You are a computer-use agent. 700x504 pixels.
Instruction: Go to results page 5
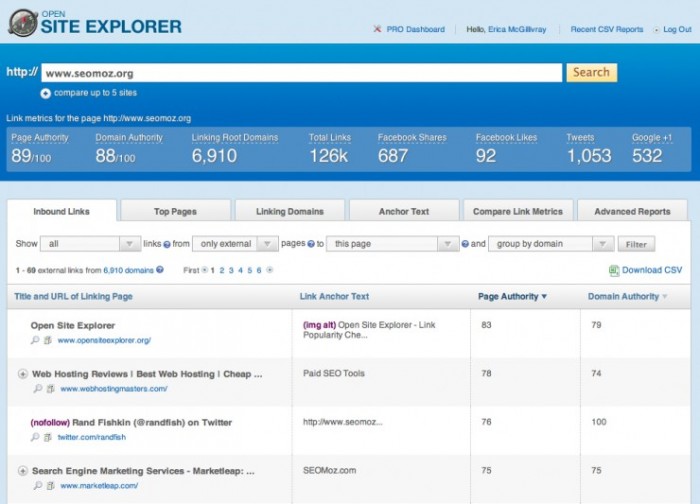250,270
